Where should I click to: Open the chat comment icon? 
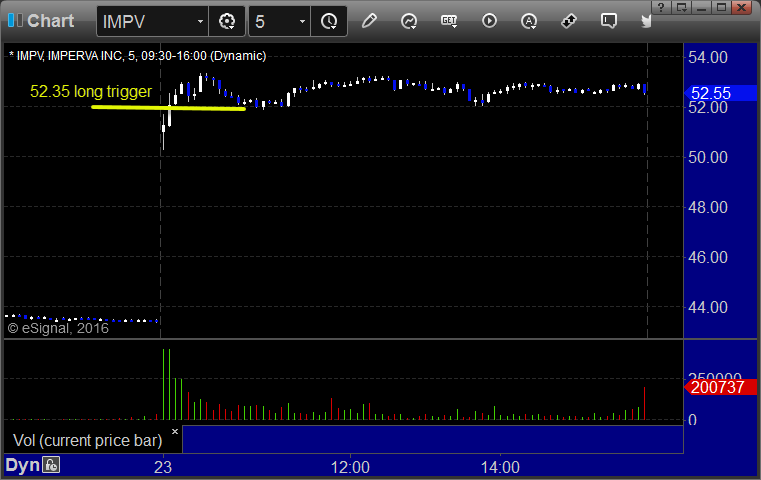(609, 21)
